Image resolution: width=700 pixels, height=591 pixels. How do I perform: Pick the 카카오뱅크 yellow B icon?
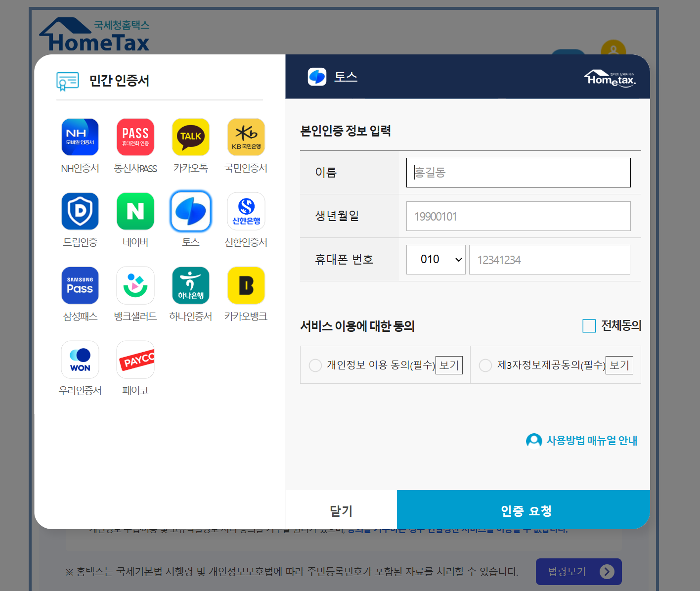(x=246, y=285)
